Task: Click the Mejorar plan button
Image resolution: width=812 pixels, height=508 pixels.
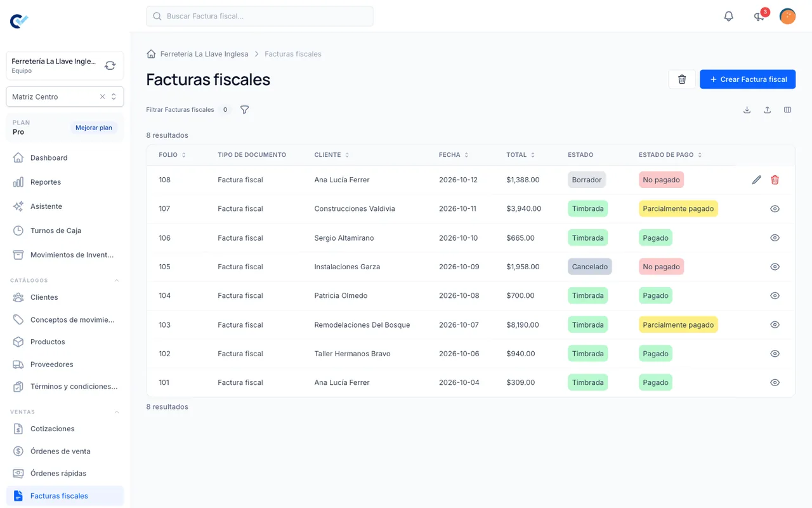Action: pos(94,128)
